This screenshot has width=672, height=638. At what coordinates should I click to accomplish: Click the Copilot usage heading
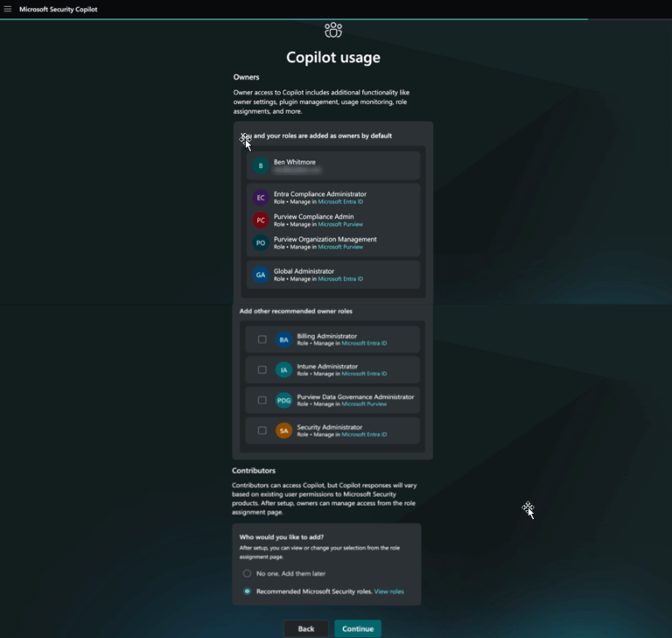(333, 58)
